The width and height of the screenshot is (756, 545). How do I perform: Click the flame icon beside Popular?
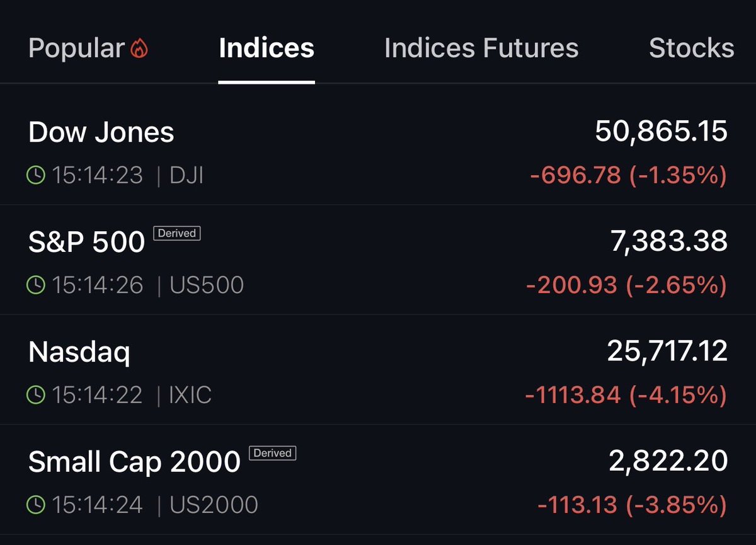(x=139, y=49)
